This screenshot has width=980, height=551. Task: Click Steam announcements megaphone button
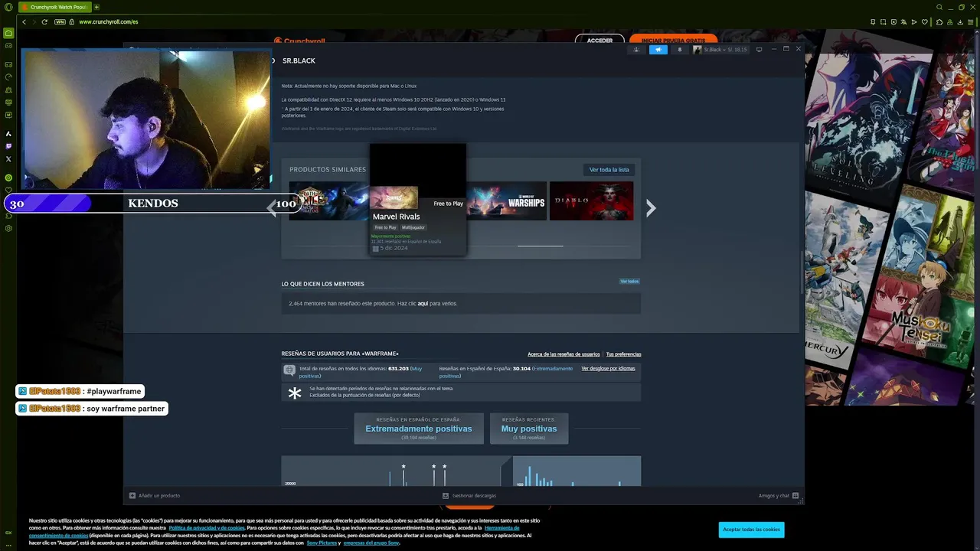coord(658,50)
